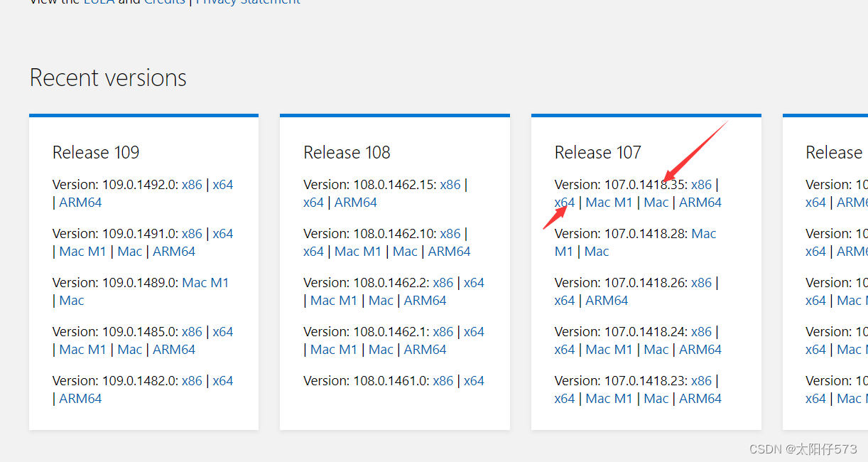The width and height of the screenshot is (868, 462).
Task: Open ARM64 link for version 107.0.1418.35
Action: pos(700,203)
